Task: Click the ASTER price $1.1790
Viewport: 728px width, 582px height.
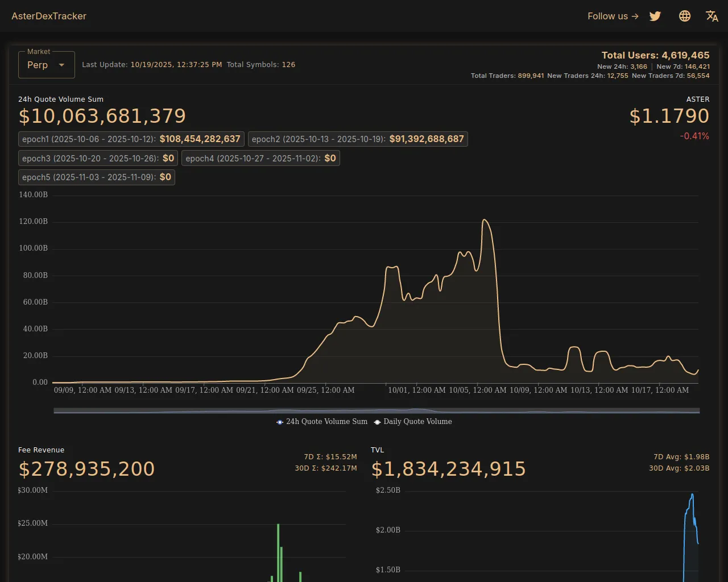Action: coord(669,117)
